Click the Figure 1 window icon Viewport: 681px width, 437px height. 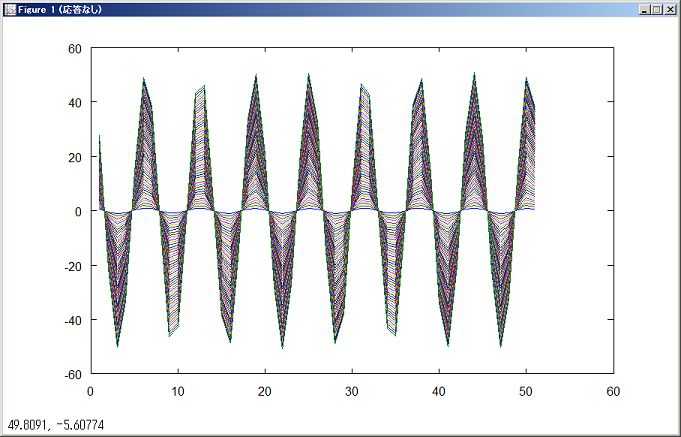click(9, 9)
